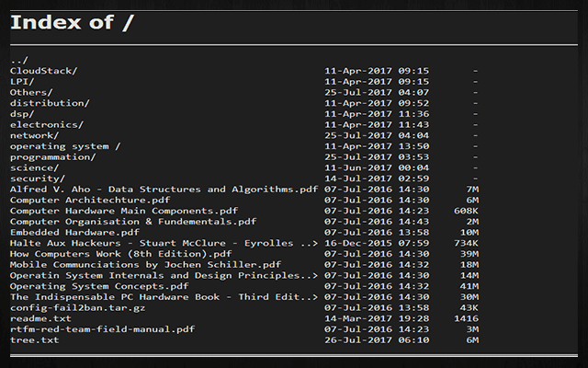Open the operating system / directory
The height and width of the screenshot is (368, 588).
point(65,146)
